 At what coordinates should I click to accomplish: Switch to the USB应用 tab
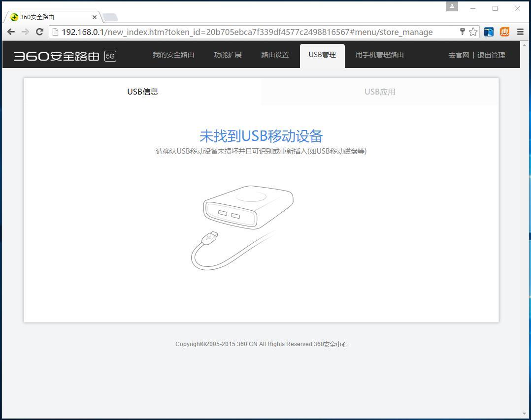click(x=380, y=92)
